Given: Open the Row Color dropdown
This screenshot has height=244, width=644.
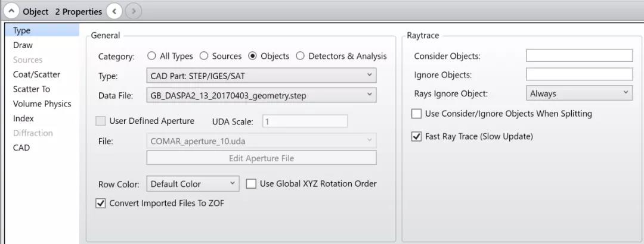Looking at the screenshot, I should point(193,184).
